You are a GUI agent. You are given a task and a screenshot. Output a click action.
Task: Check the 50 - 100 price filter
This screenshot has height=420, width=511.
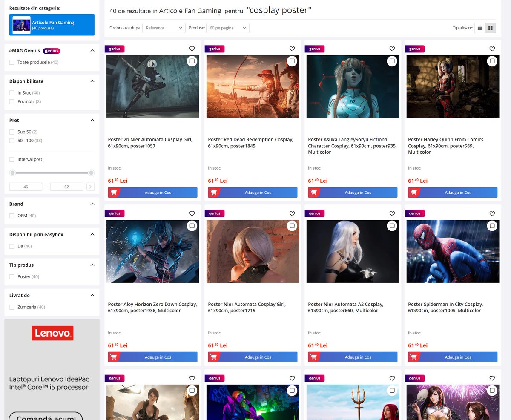tap(12, 141)
